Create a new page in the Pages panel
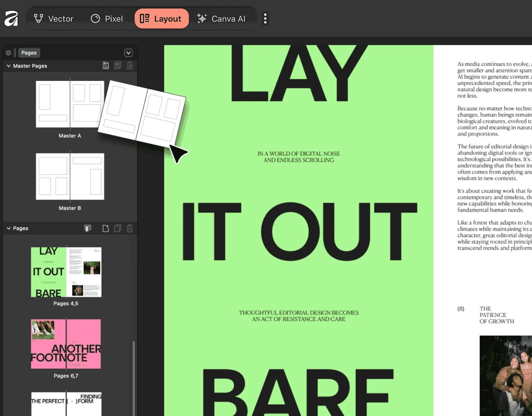 coord(106,228)
